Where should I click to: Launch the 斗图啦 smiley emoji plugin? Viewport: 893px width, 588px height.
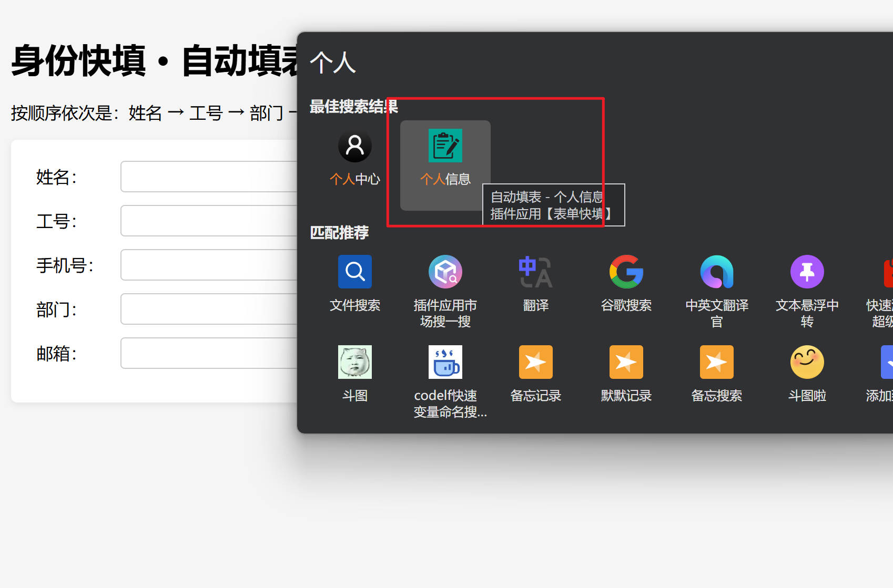(807, 363)
